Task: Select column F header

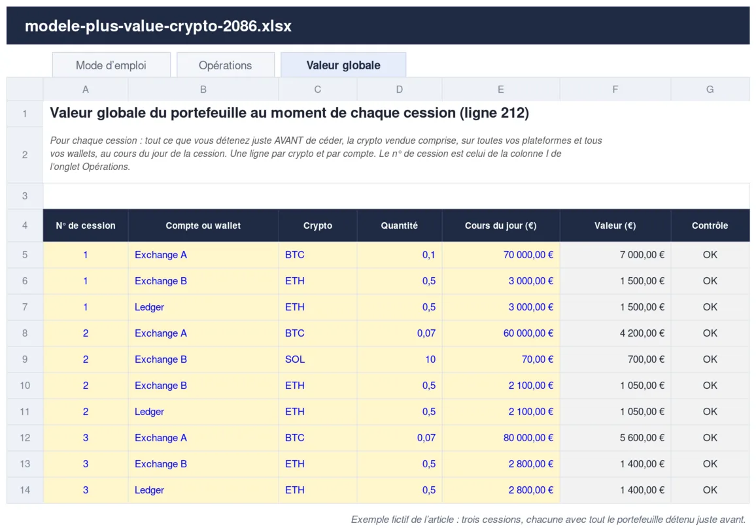Action: click(x=615, y=89)
